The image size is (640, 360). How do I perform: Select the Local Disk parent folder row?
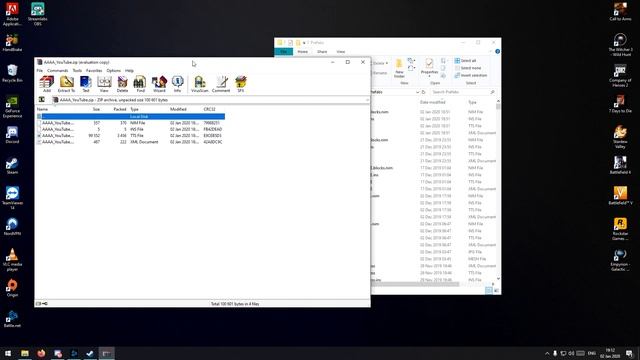tap(131, 116)
